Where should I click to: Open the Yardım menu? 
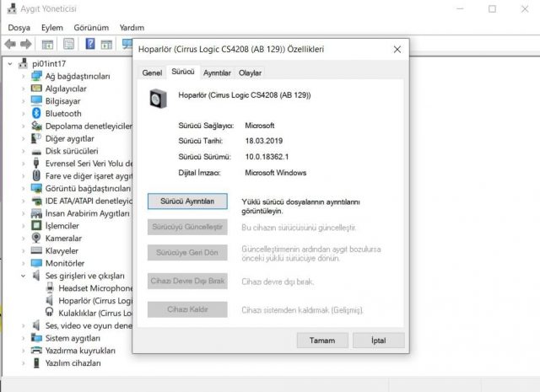click(x=132, y=28)
